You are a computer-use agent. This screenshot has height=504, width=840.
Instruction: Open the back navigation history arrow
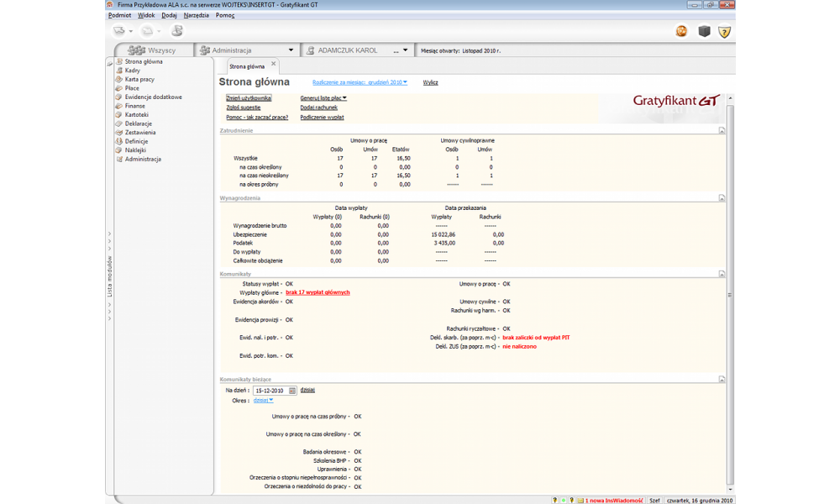click(x=131, y=32)
